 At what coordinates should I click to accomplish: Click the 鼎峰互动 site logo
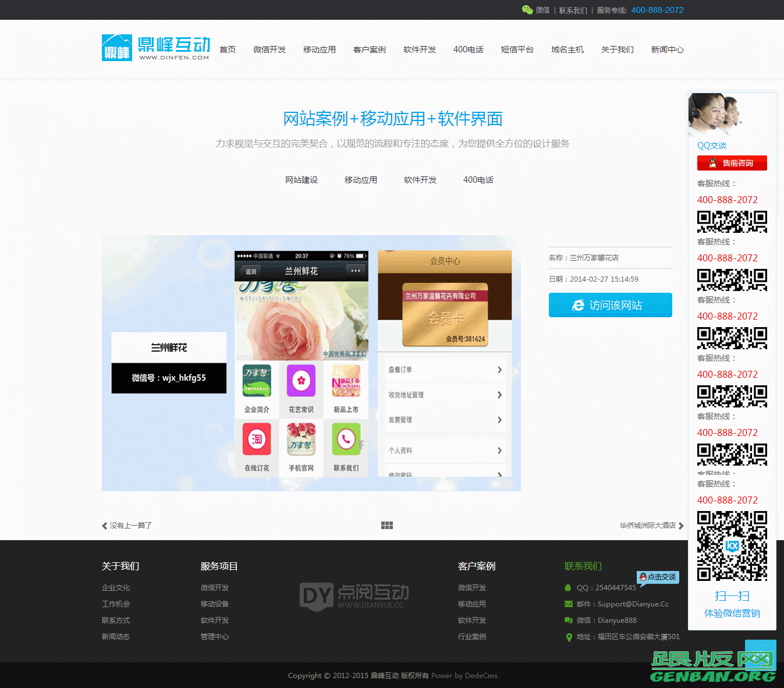[155, 48]
